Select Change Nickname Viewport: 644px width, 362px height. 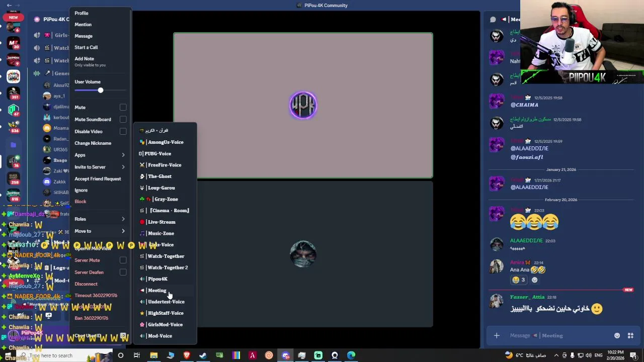[x=93, y=143]
